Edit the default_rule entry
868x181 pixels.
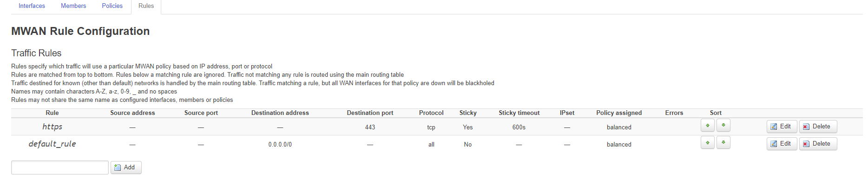click(782, 144)
